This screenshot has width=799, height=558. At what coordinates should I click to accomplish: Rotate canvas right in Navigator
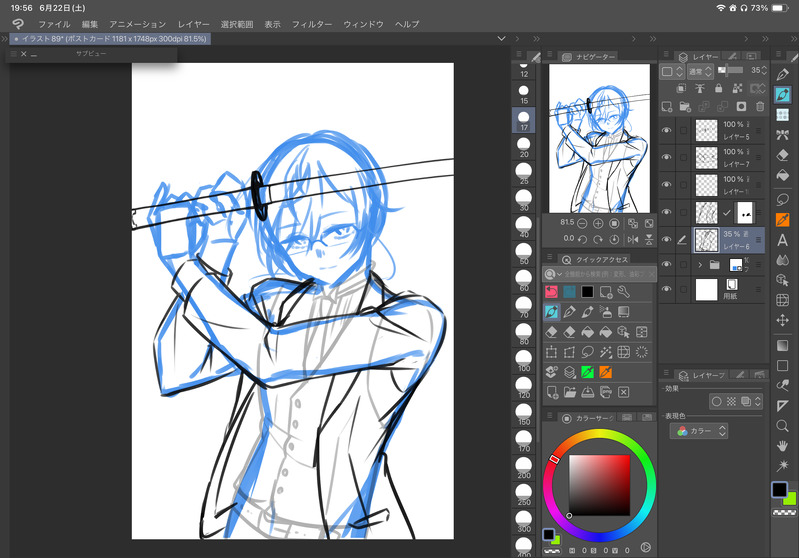598,239
